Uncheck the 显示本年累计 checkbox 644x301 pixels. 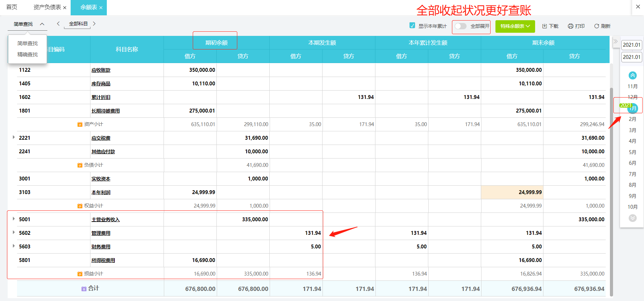pos(412,25)
